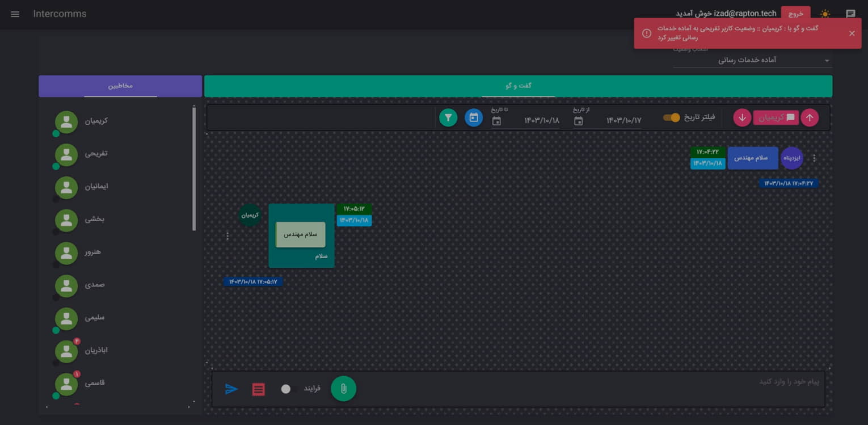Enable the فرایند process switch
The width and height of the screenshot is (868, 425).
(289, 389)
